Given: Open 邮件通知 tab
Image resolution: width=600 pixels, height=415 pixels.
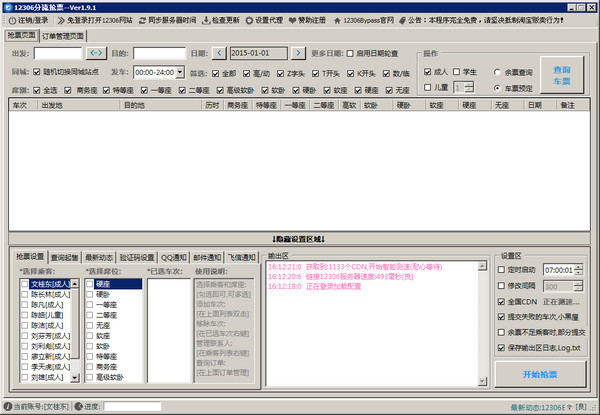Looking at the screenshot, I should [207, 258].
